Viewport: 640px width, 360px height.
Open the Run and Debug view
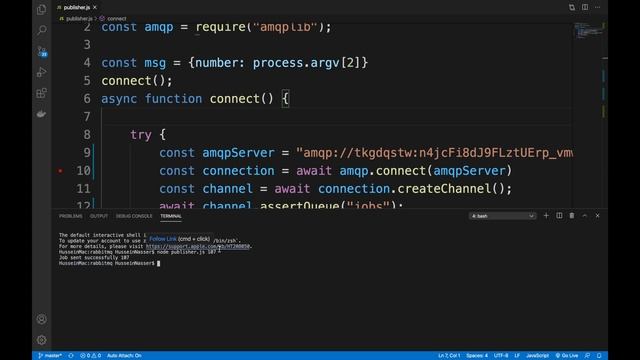(x=41, y=72)
